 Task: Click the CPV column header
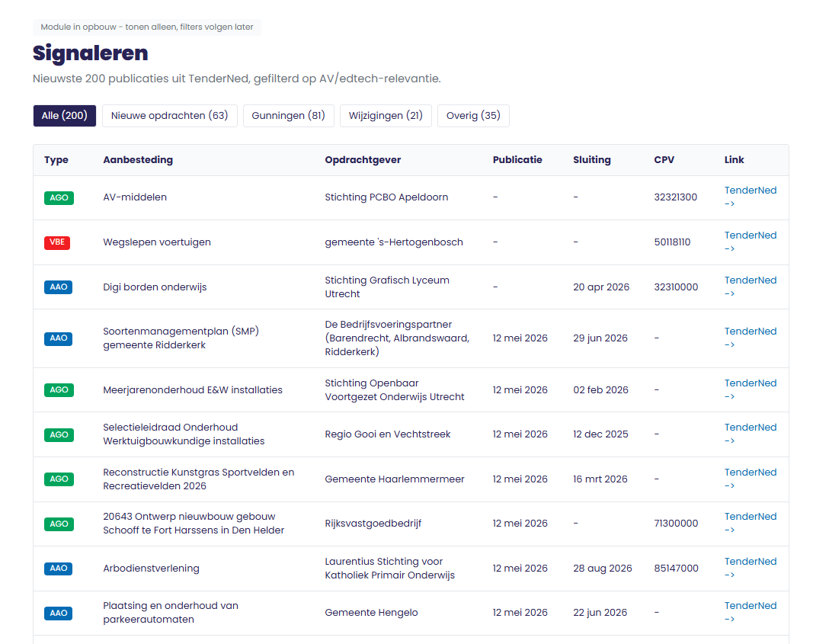point(664,160)
